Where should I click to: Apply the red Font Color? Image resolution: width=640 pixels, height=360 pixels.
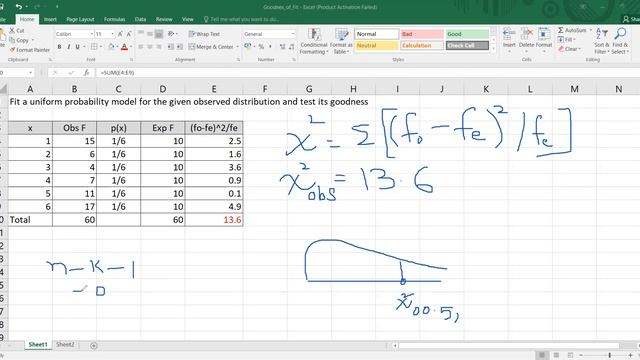click(124, 47)
